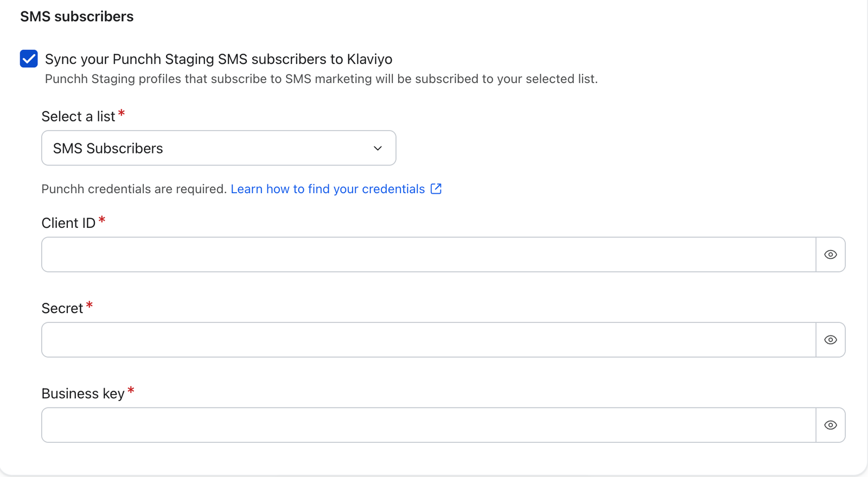Focus the Business key input field
This screenshot has width=868, height=477.
(429, 425)
